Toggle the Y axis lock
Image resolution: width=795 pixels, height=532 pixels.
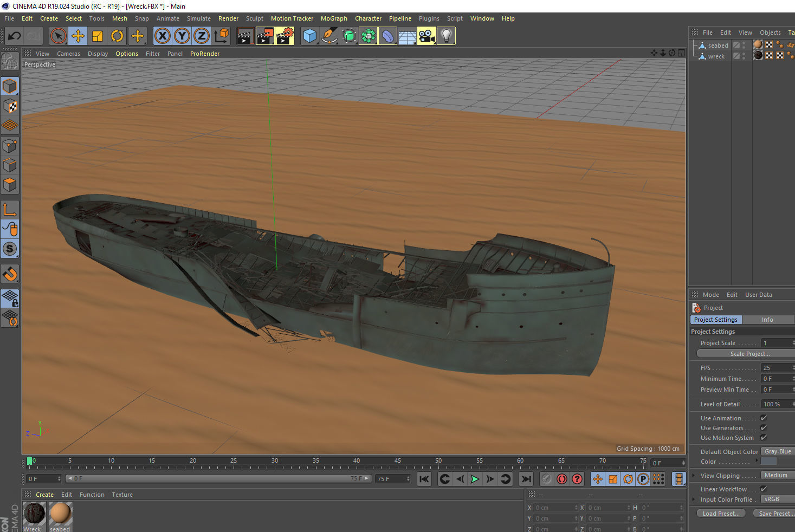(182, 36)
